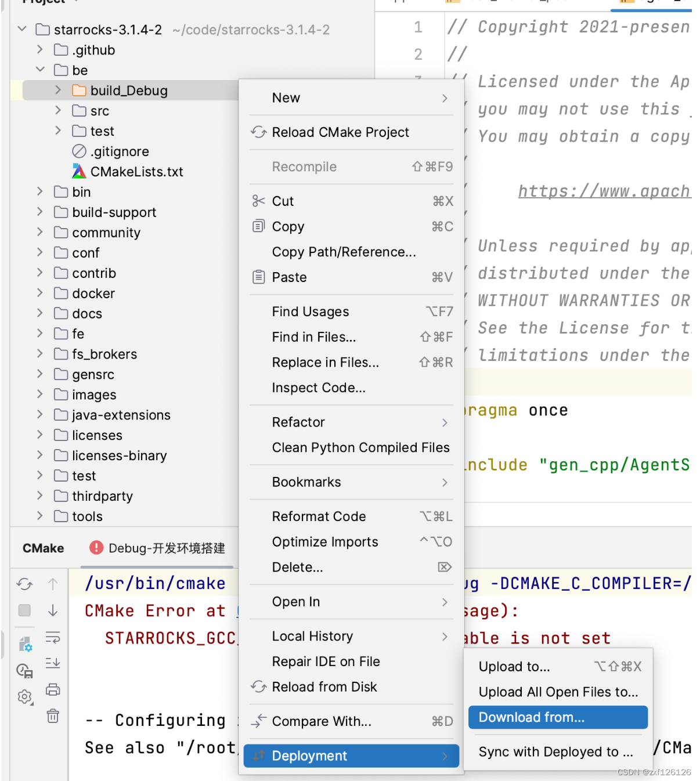
Task: Click the Stop icon in CMake panel
Action: point(24,610)
